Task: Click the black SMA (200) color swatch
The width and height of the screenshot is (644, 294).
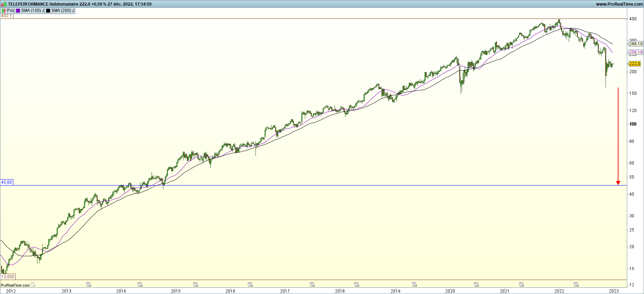Action: (x=48, y=10)
